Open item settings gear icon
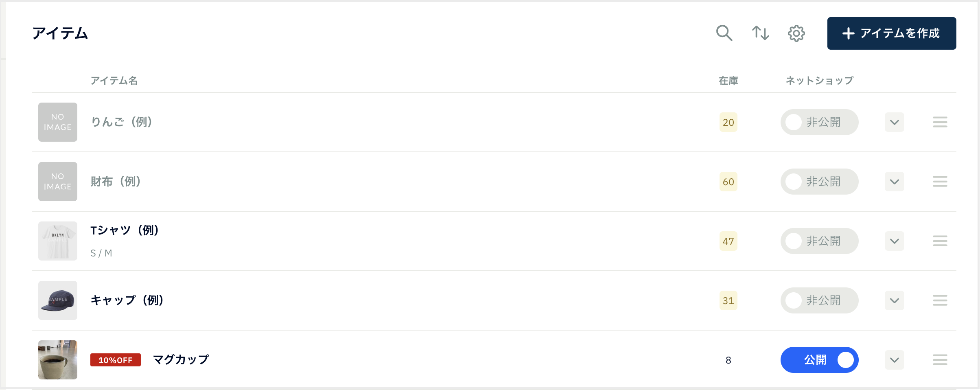Viewport: 980px width, 390px height. pyautogui.click(x=796, y=33)
